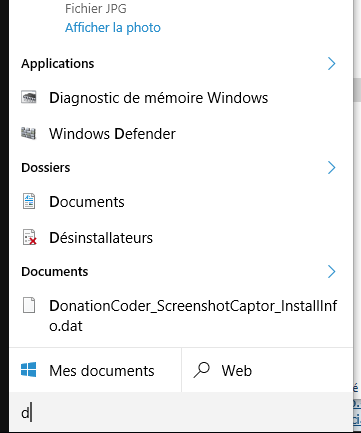This screenshot has height=433, width=361.
Task: Open the Afficher la photo link
Action: 113,28
